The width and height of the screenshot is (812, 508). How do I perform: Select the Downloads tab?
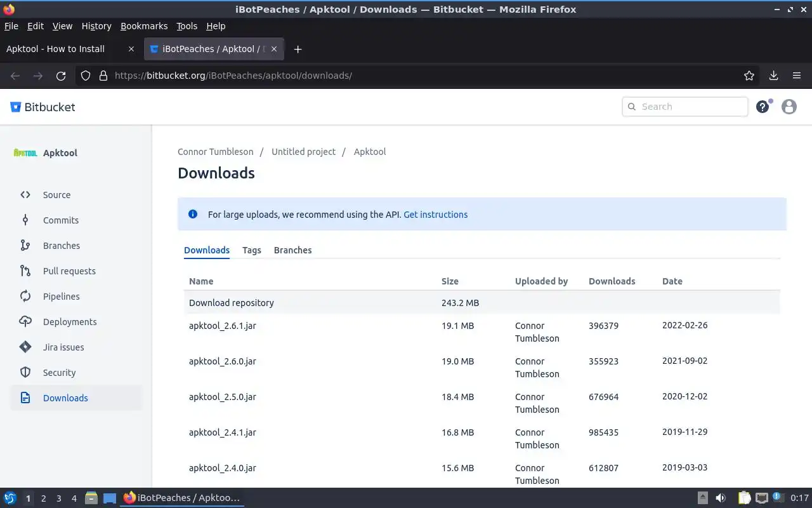click(207, 250)
